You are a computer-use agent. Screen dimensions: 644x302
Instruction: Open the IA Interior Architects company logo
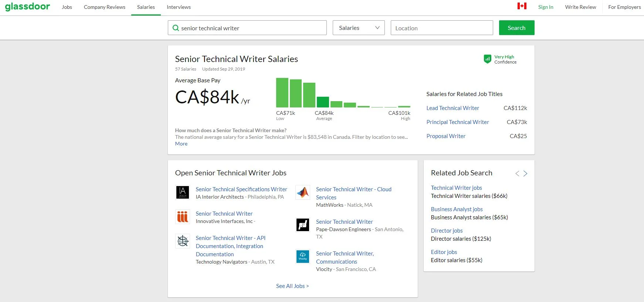coord(183,192)
